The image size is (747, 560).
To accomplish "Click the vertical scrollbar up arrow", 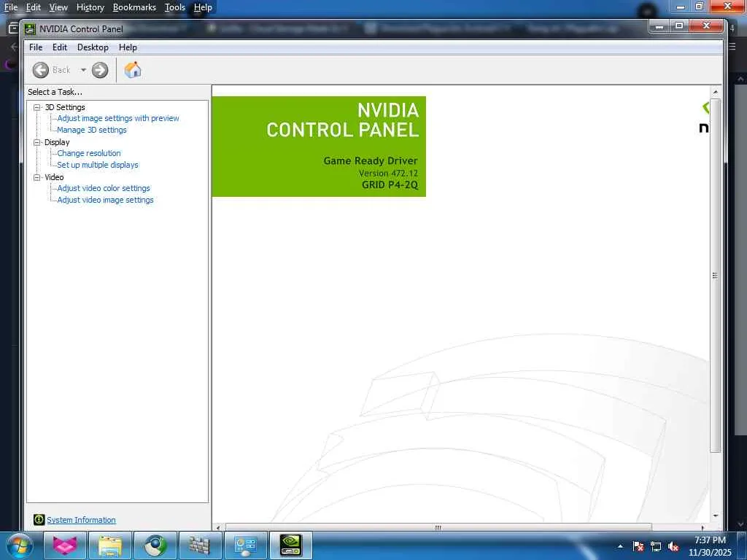I will (x=715, y=91).
